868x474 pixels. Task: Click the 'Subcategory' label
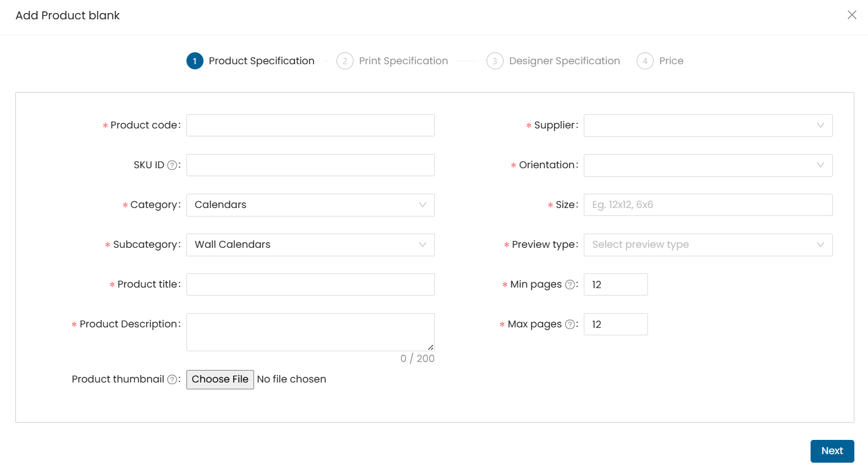pyautogui.click(x=146, y=244)
